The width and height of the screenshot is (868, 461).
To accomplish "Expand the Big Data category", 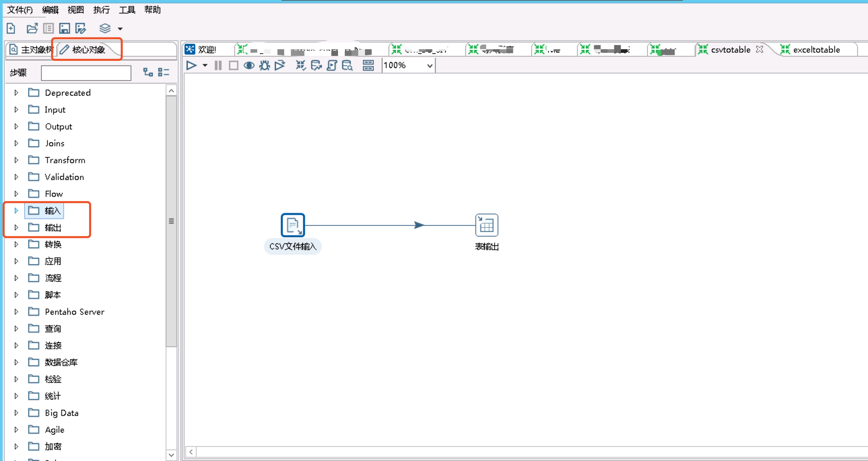I will point(15,412).
